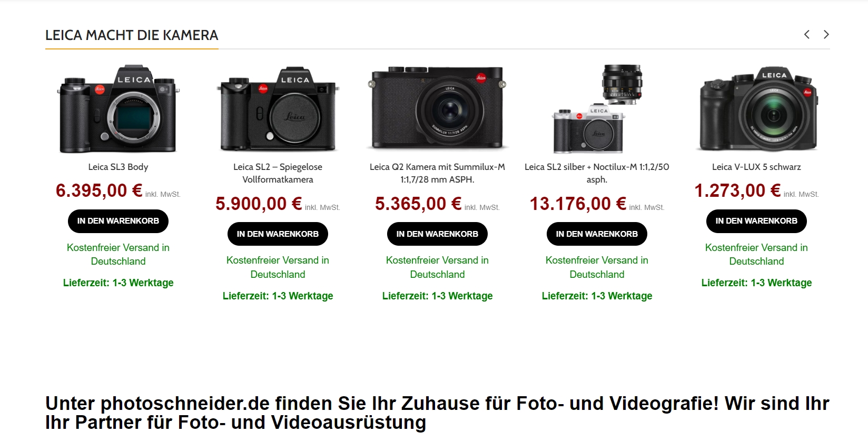
Task: Add Leica SL3 Body to Warenkorb
Action: pos(118,221)
